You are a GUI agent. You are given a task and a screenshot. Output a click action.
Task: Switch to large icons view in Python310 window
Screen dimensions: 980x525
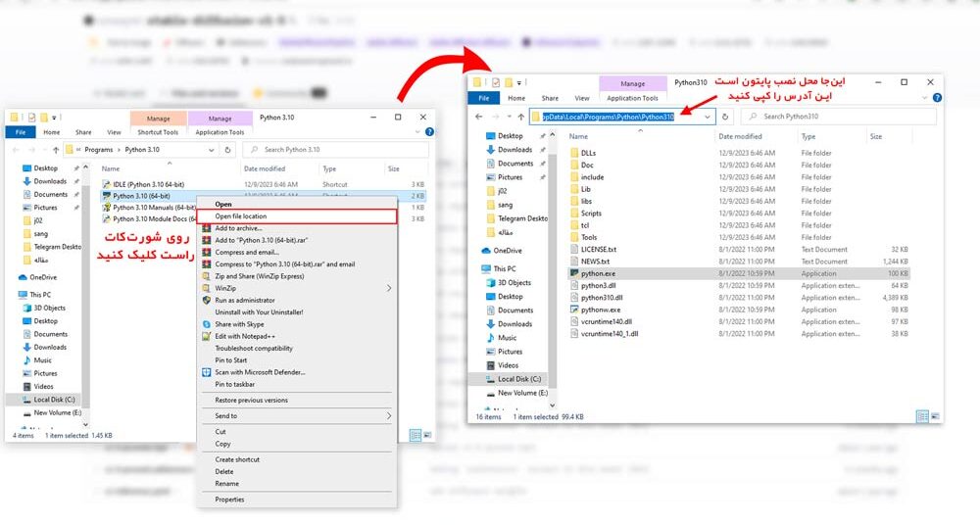pyautogui.click(x=935, y=417)
